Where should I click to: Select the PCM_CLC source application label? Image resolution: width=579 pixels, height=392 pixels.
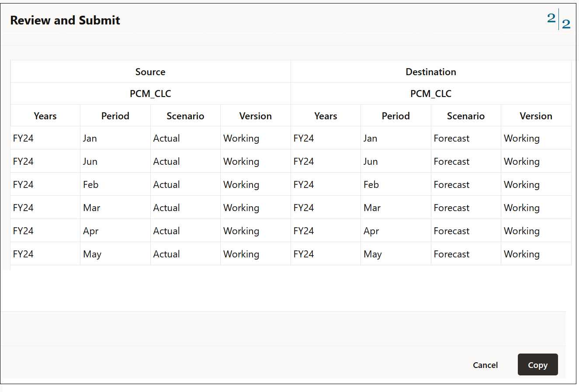[150, 94]
